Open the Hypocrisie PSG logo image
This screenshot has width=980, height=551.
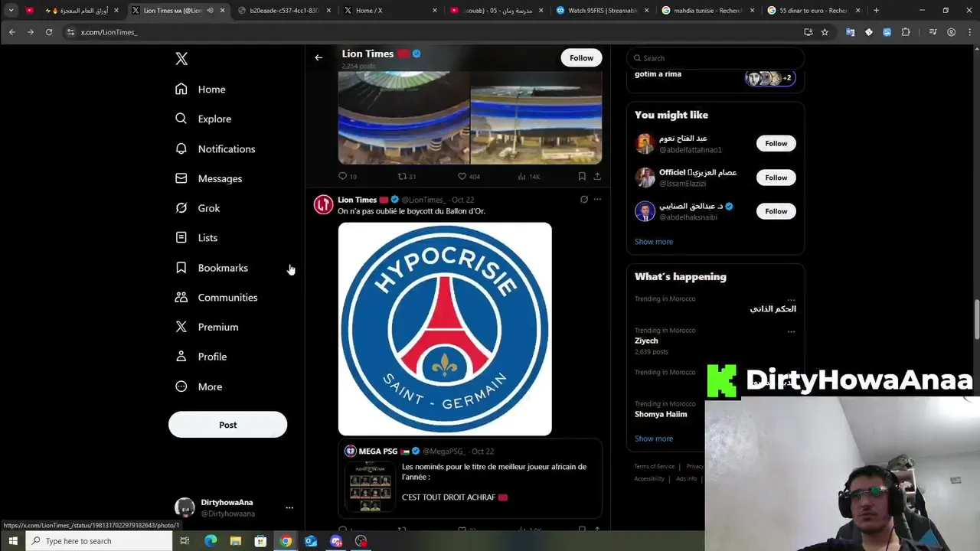[445, 329]
